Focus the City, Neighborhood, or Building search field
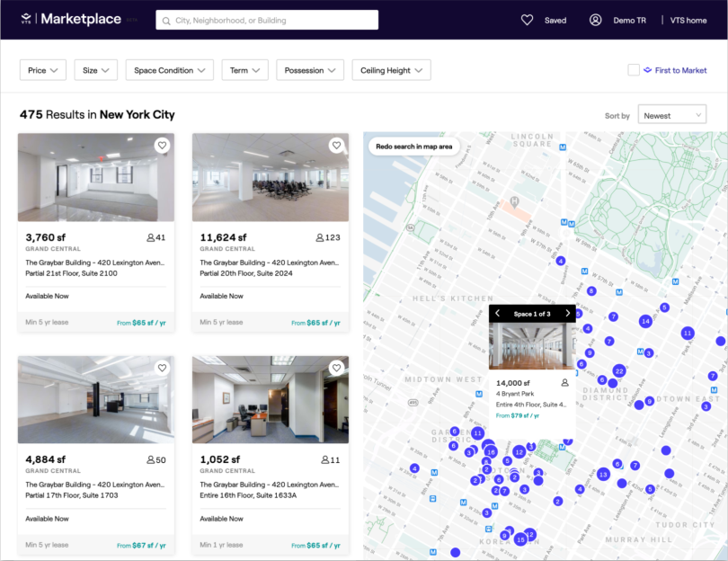The height and width of the screenshot is (561, 728). (267, 20)
